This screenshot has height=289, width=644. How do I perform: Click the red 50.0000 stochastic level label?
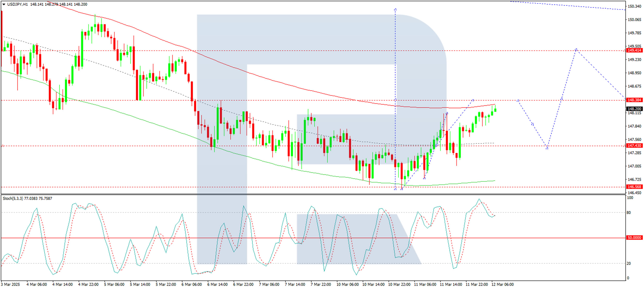pyautogui.click(x=634, y=238)
